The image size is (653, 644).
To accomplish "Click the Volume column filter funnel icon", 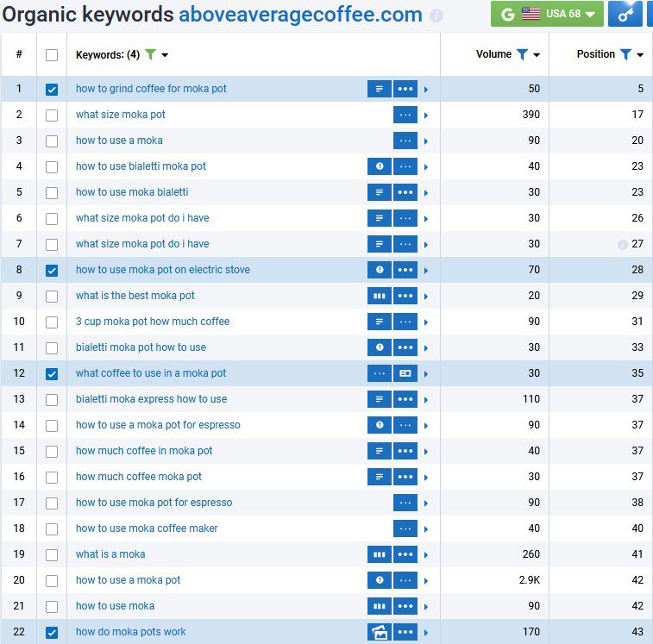I will point(522,54).
